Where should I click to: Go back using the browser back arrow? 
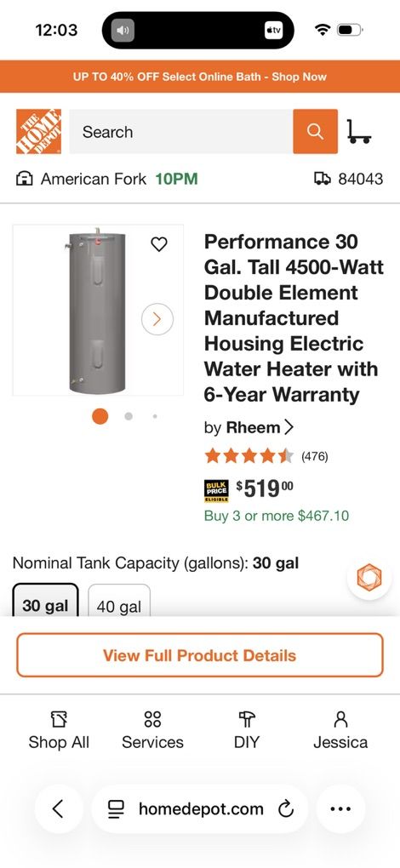(x=59, y=808)
